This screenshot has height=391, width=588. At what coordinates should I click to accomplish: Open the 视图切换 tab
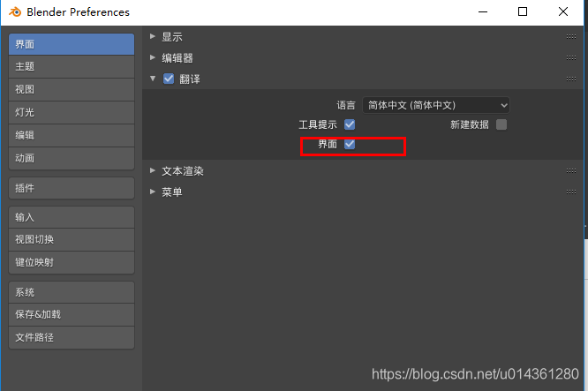click(72, 239)
